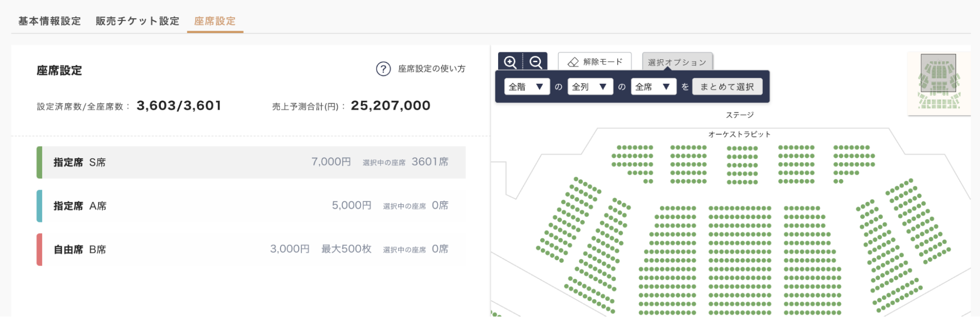Click the zoom out magnifier icon
Viewport: 980px width, 317px height.
(x=535, y=62)
